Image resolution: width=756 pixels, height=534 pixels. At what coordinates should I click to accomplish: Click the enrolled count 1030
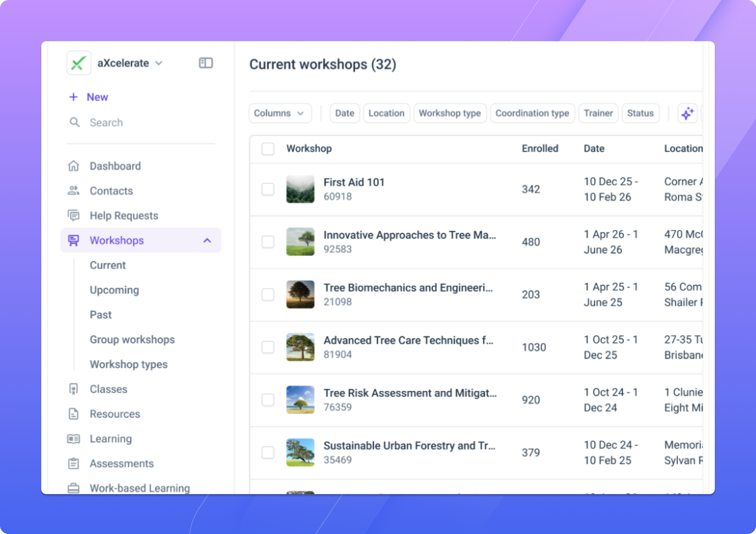tap(534, 347)
